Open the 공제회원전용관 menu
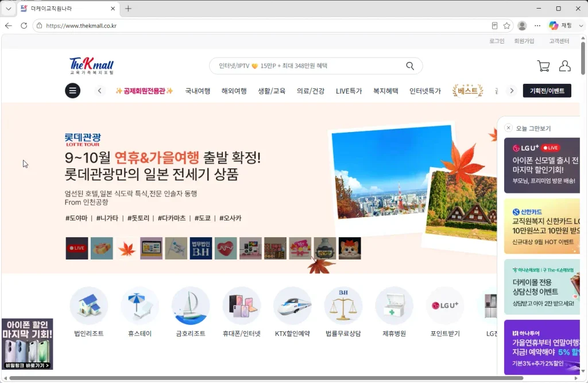Screen dimensions: 588x383 click(144, 91)
